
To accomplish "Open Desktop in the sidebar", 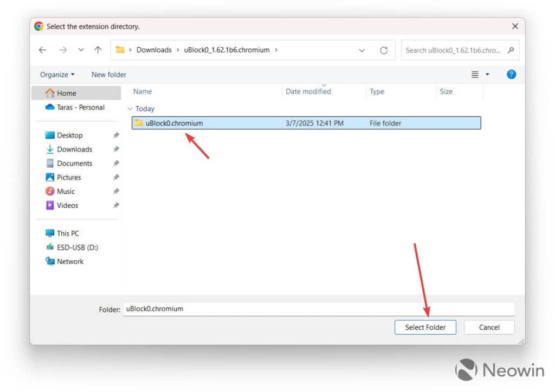I will (x=69, y=135).
